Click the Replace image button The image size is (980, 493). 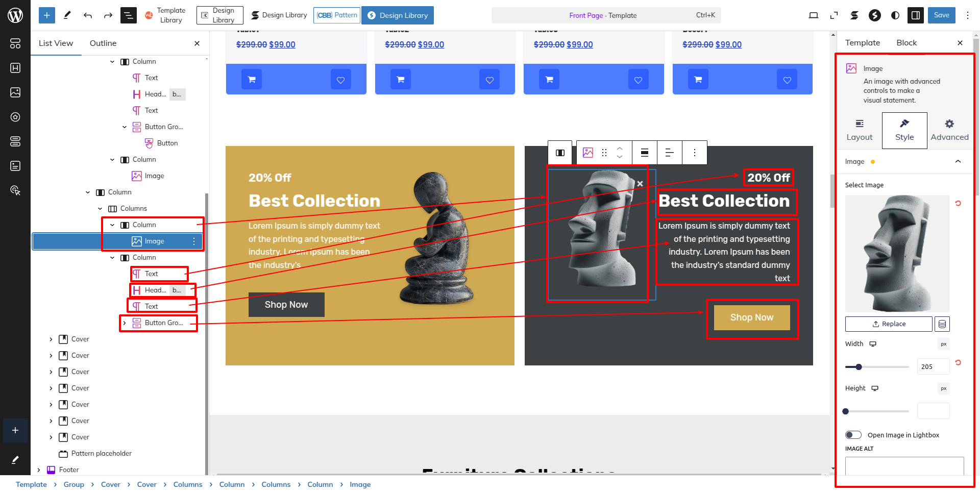click(x=889, y=324)
